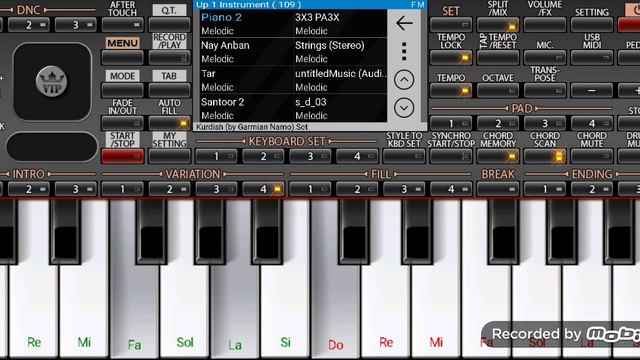Toggle Tempo Lock
Viewport: 640px width, 360px height.
451,58
